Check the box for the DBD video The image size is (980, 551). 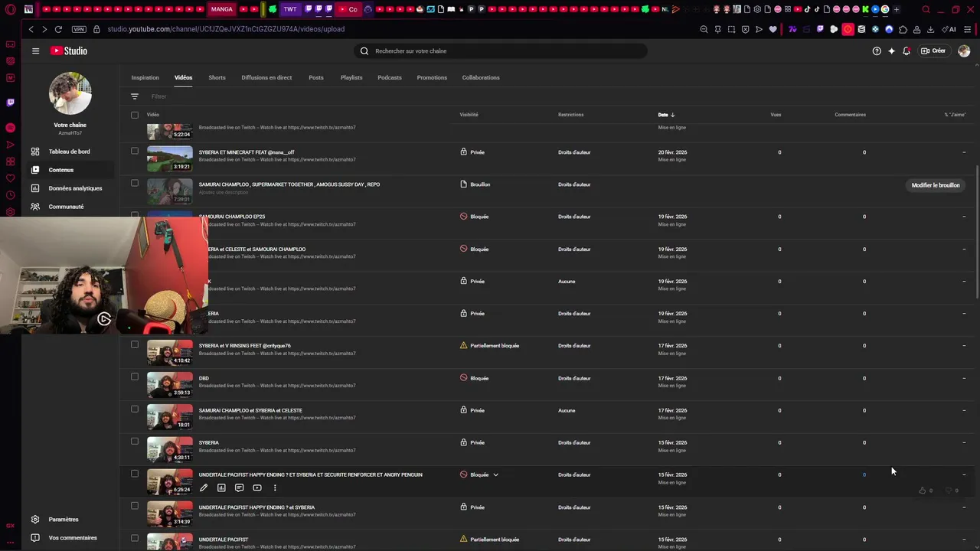pyautogui.click(x=135, y=377)
